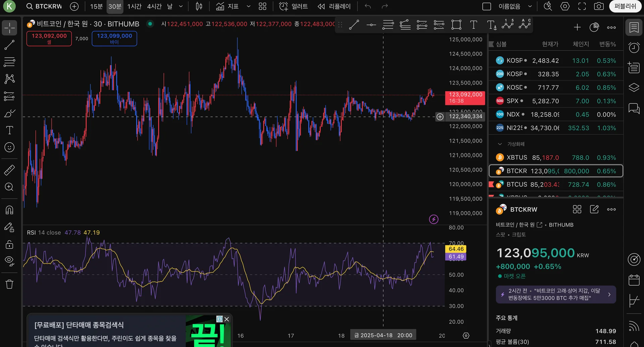Expand the timeframe interval dropdown arrow

pyautogui.click(x=181, y=6)
